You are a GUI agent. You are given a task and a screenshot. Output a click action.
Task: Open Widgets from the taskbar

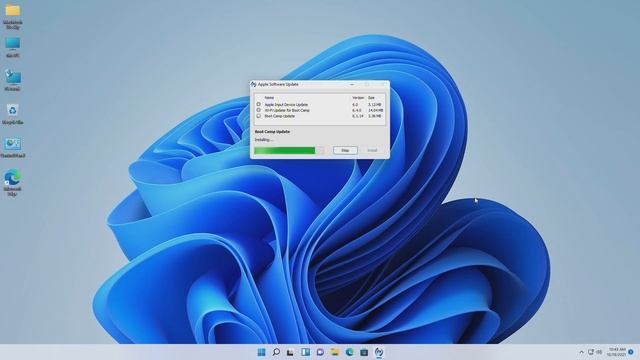click(x=305, y=352)
